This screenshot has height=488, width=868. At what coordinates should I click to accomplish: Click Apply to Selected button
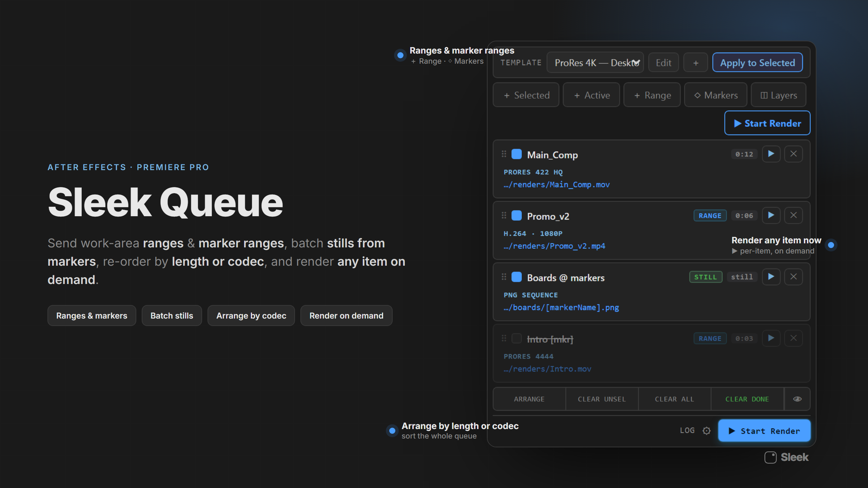coord(757,63)
